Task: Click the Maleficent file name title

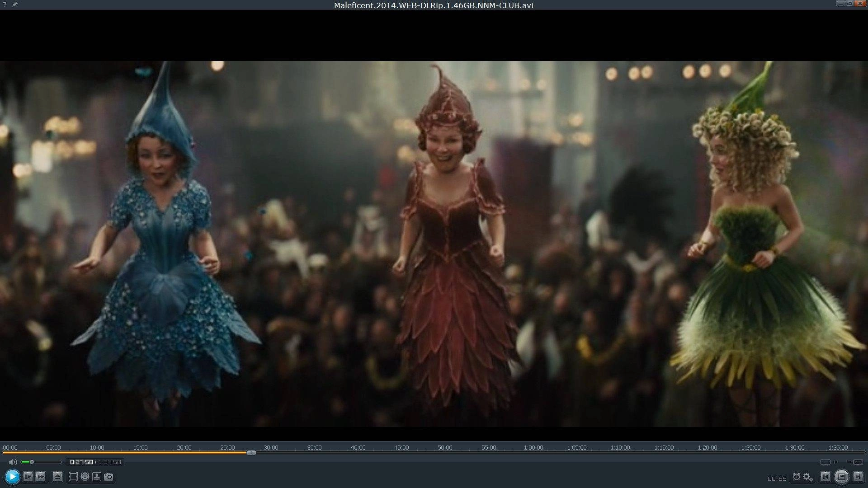Action: tap(434, 5)
